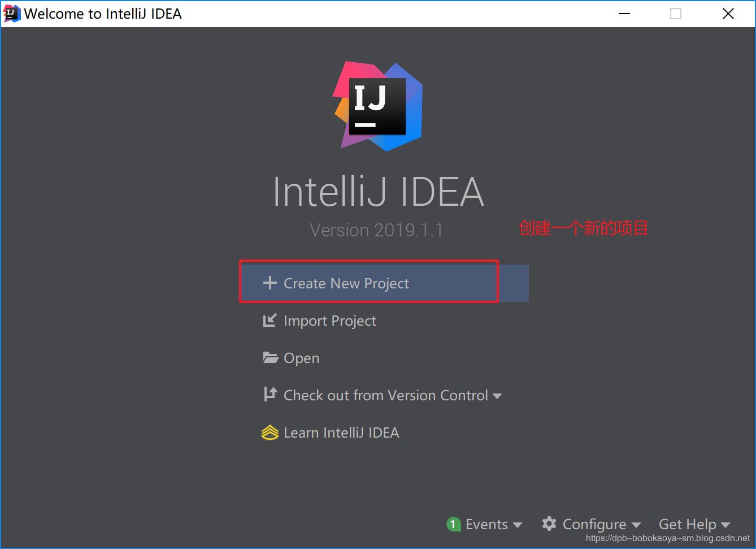Click the Import Project arrow icon
Viewport: 756px width, 549px height.
pyautogui.click(x=270, y=321)
